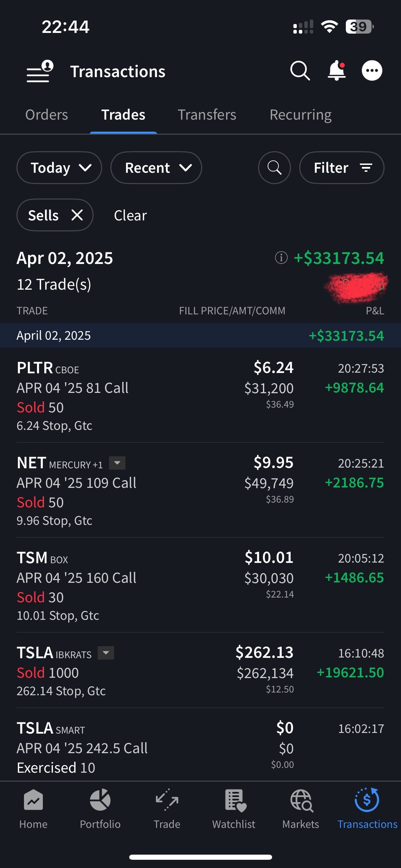Expand the TSLA IBKRATS disclosure arrow
The image size is (401, 868).
106,653
